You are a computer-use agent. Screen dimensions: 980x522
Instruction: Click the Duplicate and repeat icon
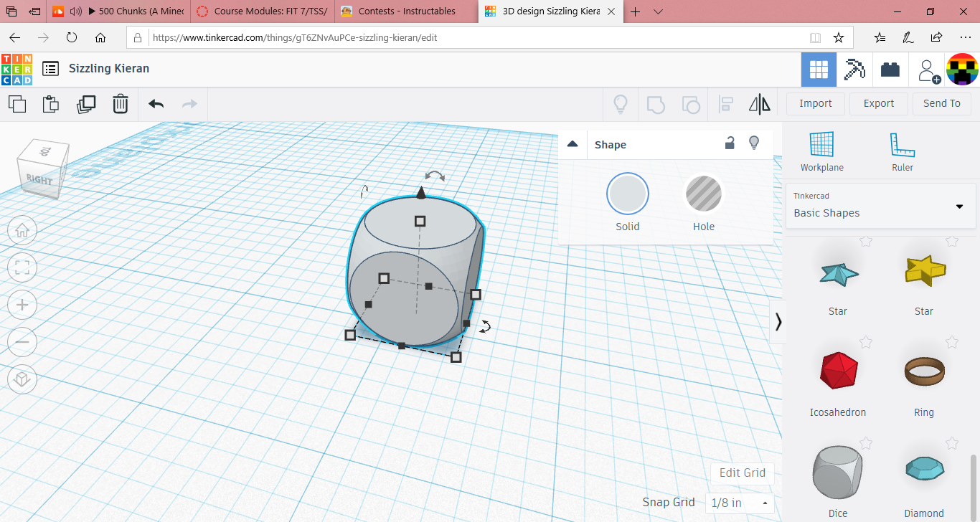(86, 104)
